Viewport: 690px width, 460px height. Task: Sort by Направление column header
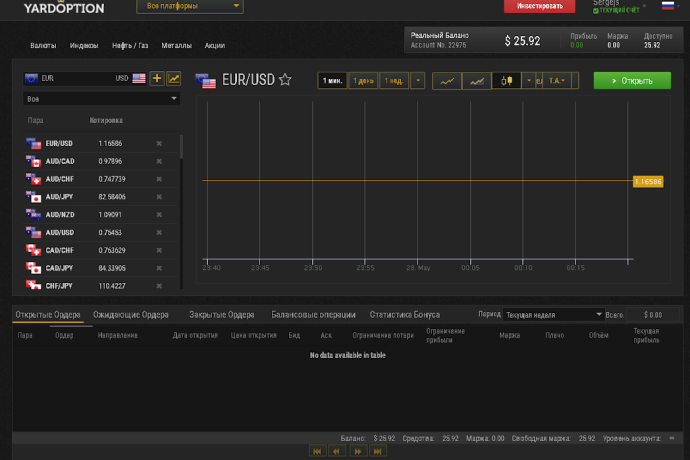point(117,335)
